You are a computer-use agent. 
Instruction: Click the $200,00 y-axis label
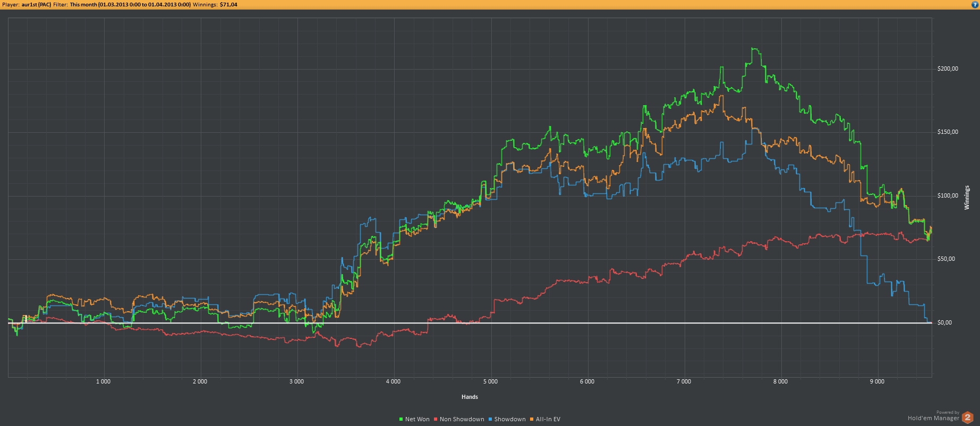[x=948, y=69]
